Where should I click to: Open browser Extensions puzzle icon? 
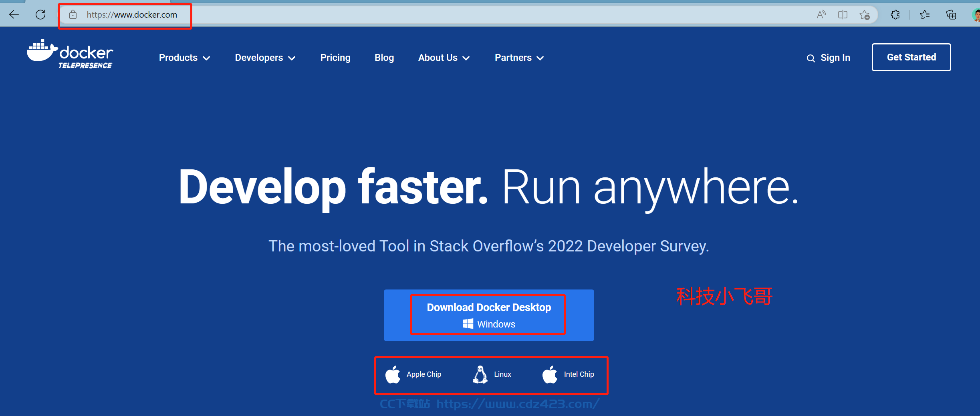pos(895,15)
